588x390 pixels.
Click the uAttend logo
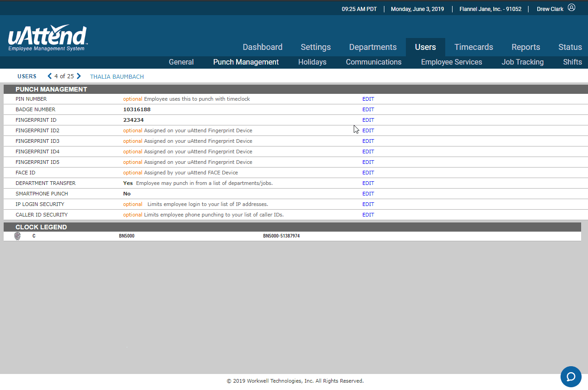(47, 38)
